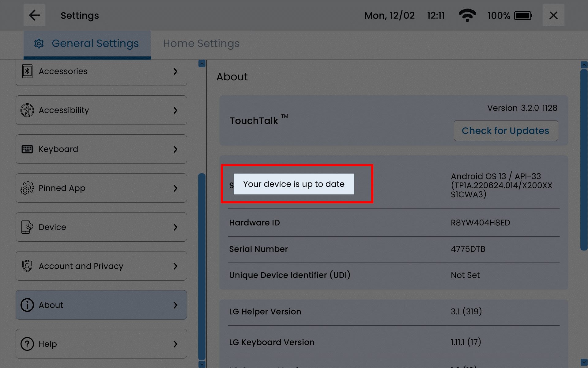Click the Wi-Fi status icon

[467, 15]
